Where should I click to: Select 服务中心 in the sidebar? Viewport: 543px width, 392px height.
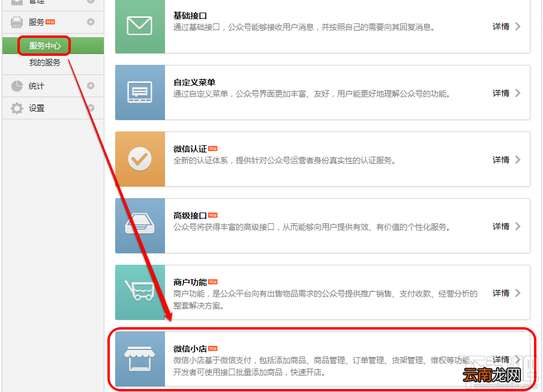point(53,46)
